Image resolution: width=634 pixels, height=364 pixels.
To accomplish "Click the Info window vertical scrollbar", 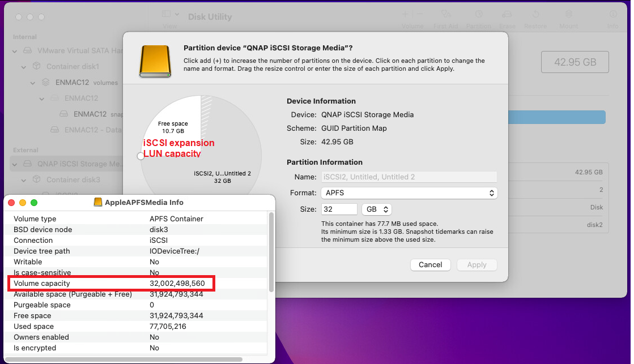I will click(x=271, y=252).
